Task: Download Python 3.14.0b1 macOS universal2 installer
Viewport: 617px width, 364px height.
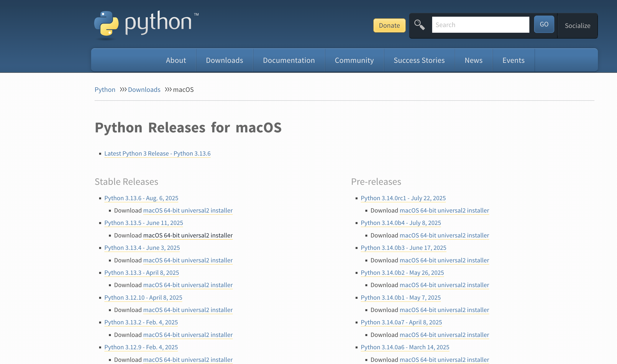Action: click(x=444, y=310)
